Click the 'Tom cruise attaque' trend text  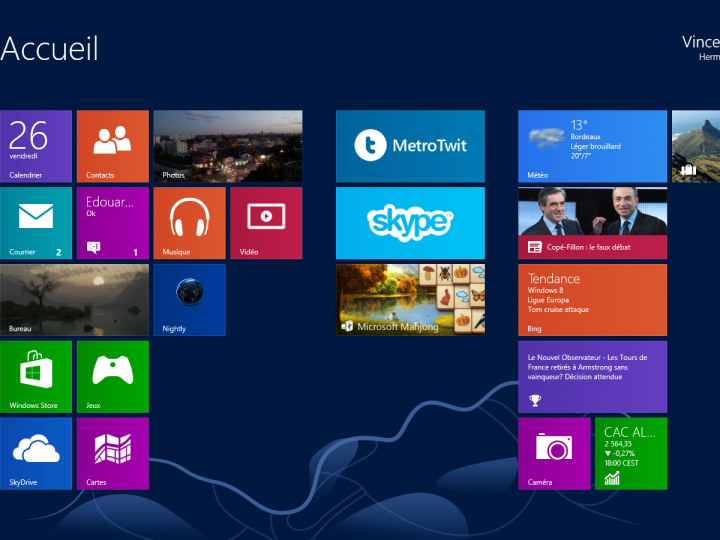558,309
